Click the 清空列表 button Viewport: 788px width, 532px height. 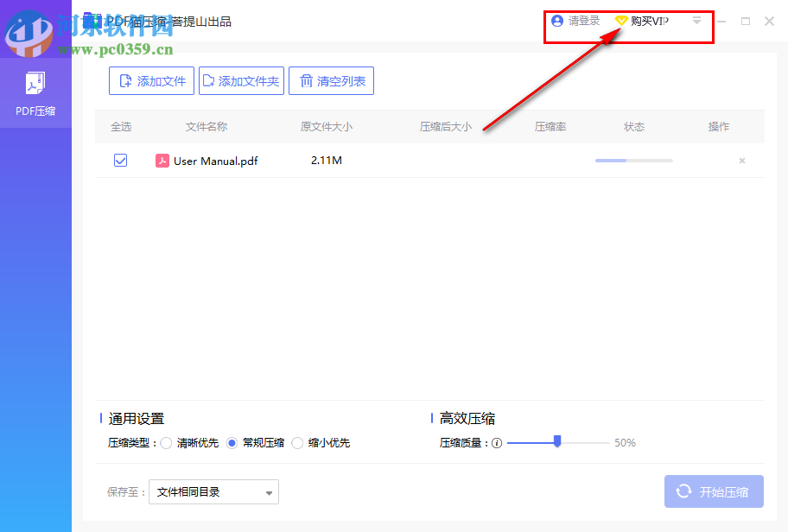(x=331, y=81)
